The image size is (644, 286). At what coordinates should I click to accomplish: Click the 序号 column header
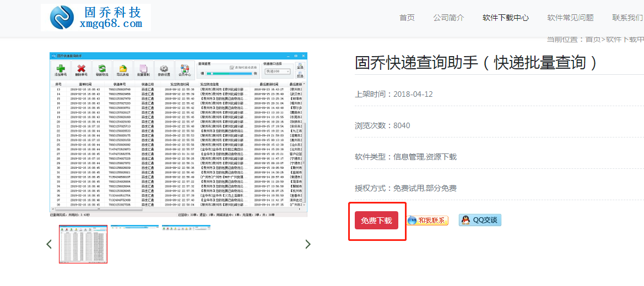58,84
